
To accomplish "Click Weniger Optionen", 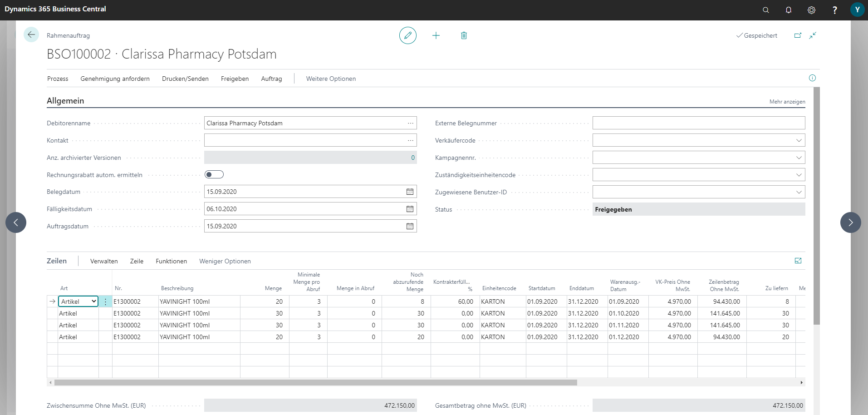I will tap(225, 261).
